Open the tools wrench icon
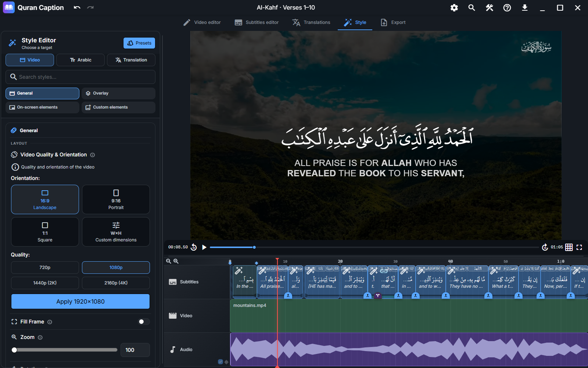 (489, 8)
